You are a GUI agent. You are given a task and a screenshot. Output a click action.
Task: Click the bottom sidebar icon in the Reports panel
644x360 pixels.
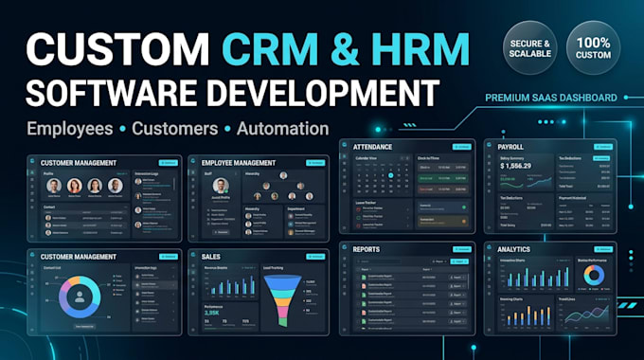pos(344,330)
